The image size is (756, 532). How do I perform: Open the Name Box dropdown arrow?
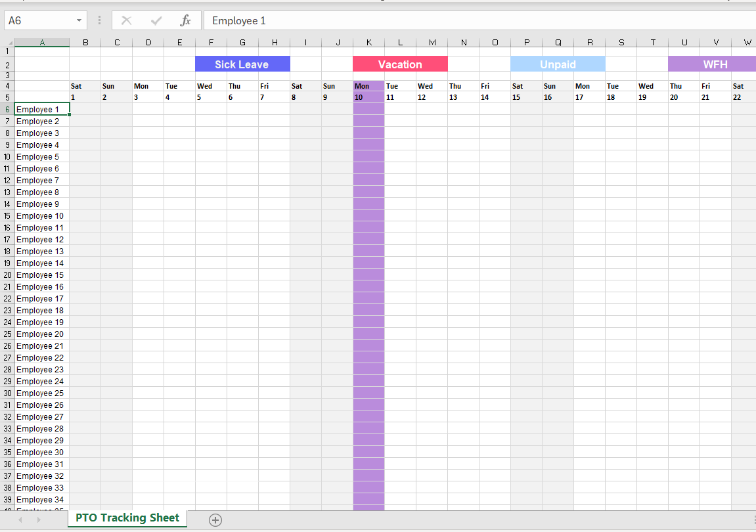pos(79,21)
